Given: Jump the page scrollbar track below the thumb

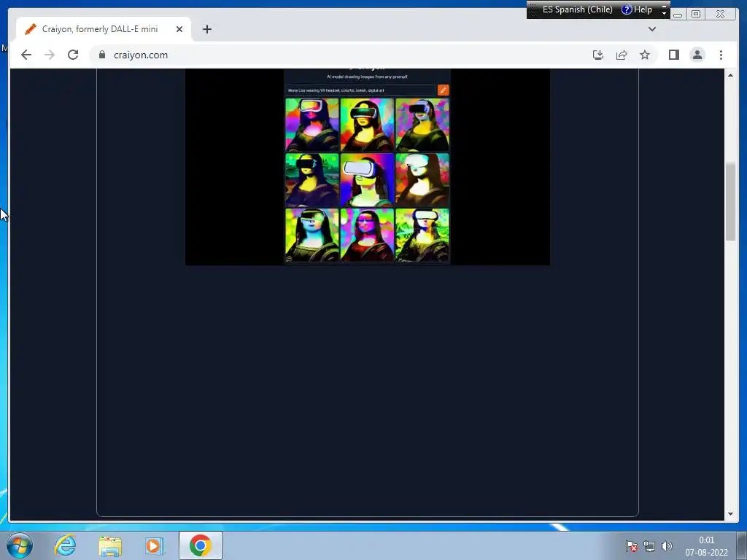Looking at the screenshot, I should pos(730,374).
